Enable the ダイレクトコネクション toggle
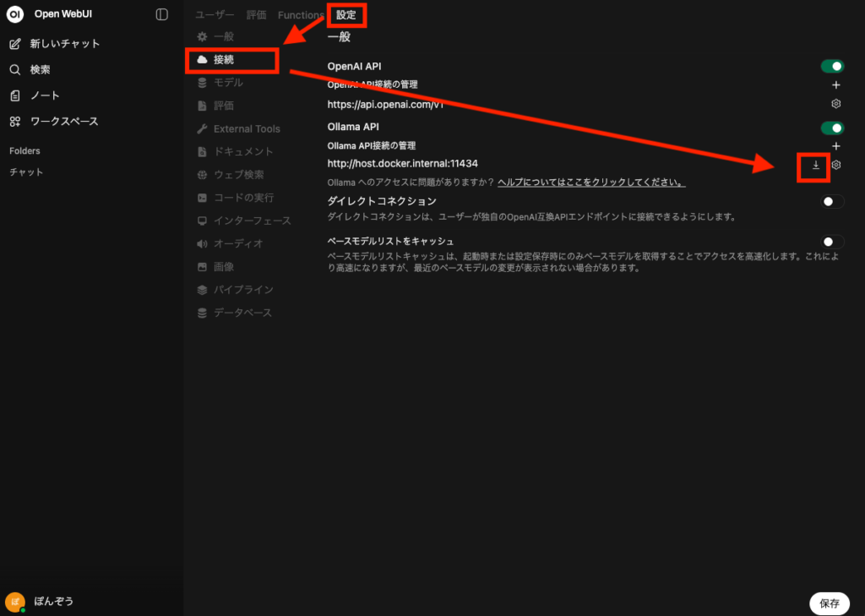 (x=832, y=201)
